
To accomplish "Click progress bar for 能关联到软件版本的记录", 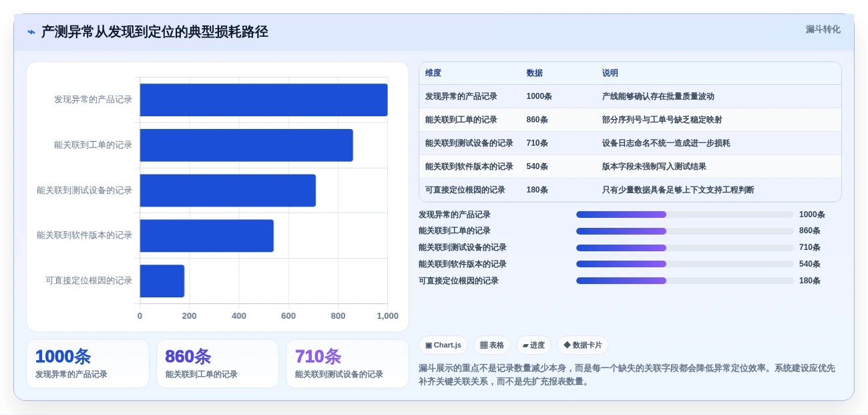I will tap(685, 264).
